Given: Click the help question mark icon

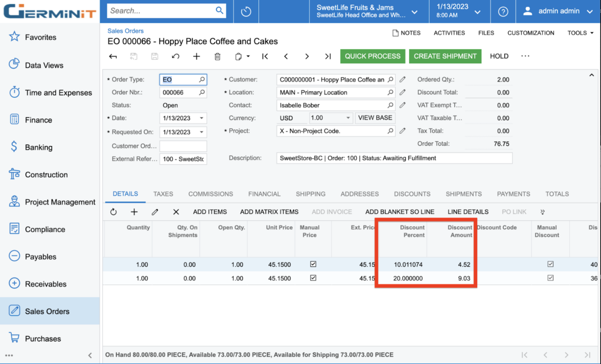Looking at the screenshot, I should point(503,11).
